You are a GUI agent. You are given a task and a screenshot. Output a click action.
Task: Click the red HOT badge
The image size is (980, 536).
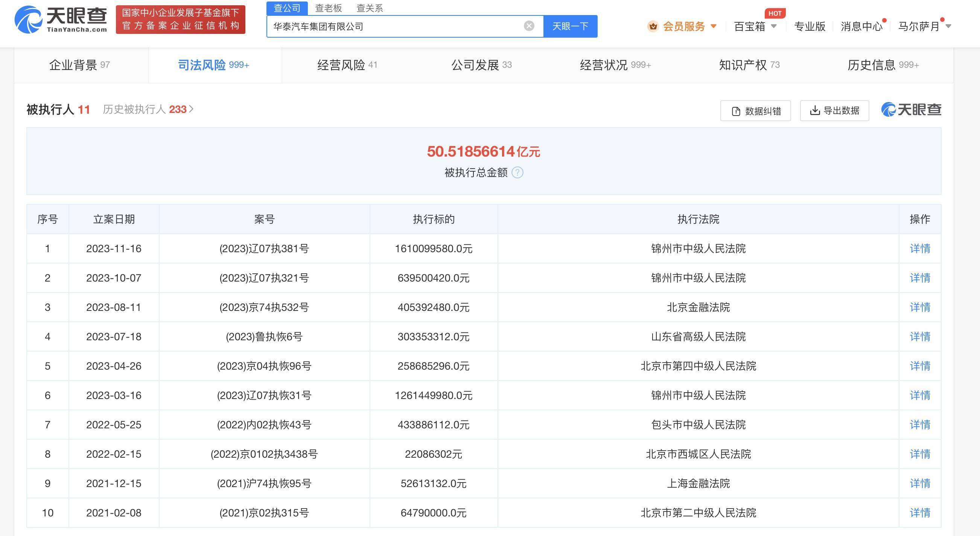(775, 13)
